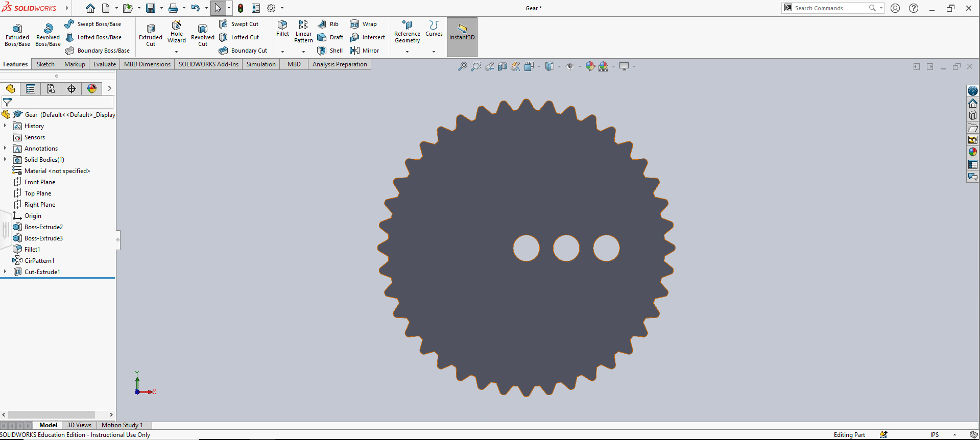The height and width of the screenshot is (440, 980).
Task: Select the Hole Wizard tool
Action: coord(177,32)
